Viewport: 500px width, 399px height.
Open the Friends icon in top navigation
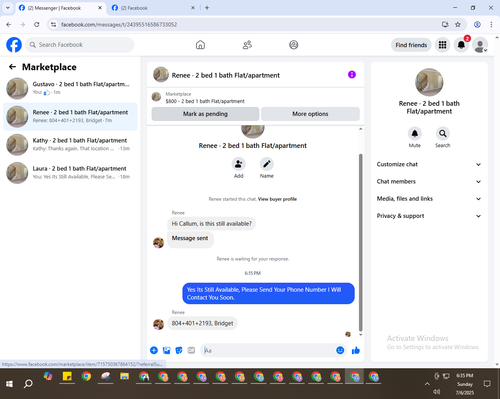point(247,45)
